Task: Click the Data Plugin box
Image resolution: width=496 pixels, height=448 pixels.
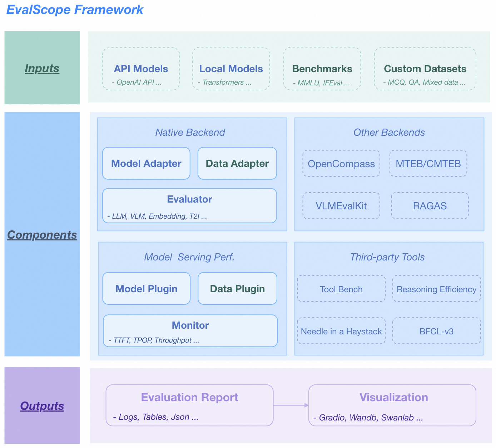Action: tap(237, 288)
